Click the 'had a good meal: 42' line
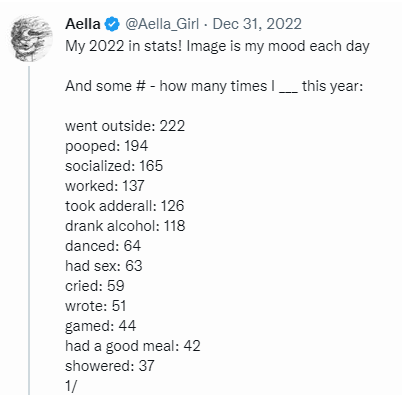 (x=133, y=346)
